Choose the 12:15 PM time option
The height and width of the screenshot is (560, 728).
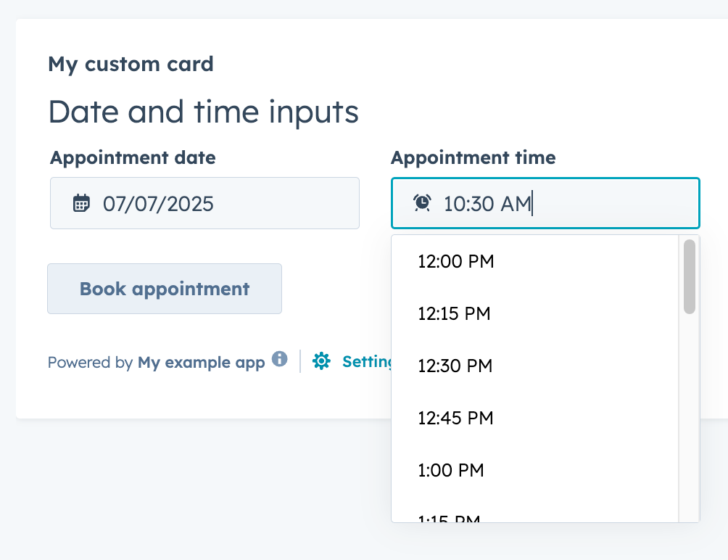click(454, 314)
